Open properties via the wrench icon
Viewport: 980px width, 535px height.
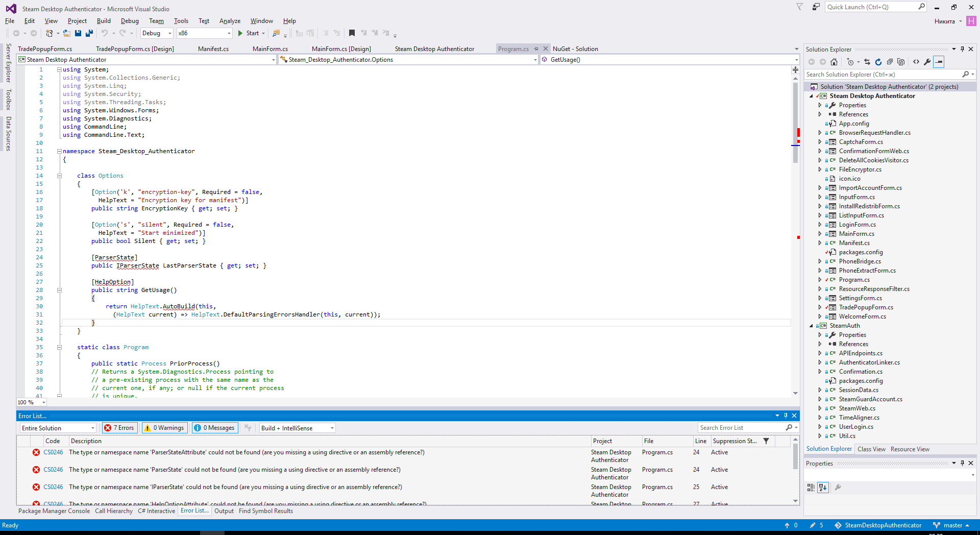[927, 62]
